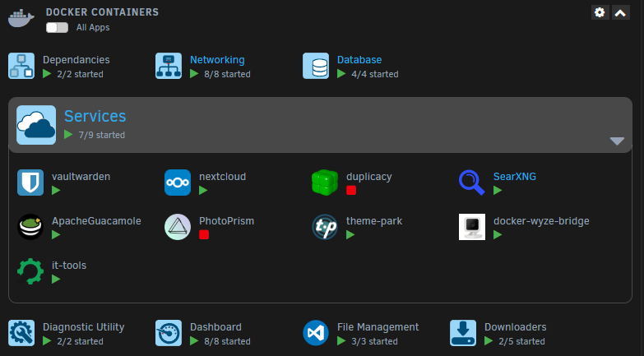Click the ApacheGuacamole container name

[96, 221]
